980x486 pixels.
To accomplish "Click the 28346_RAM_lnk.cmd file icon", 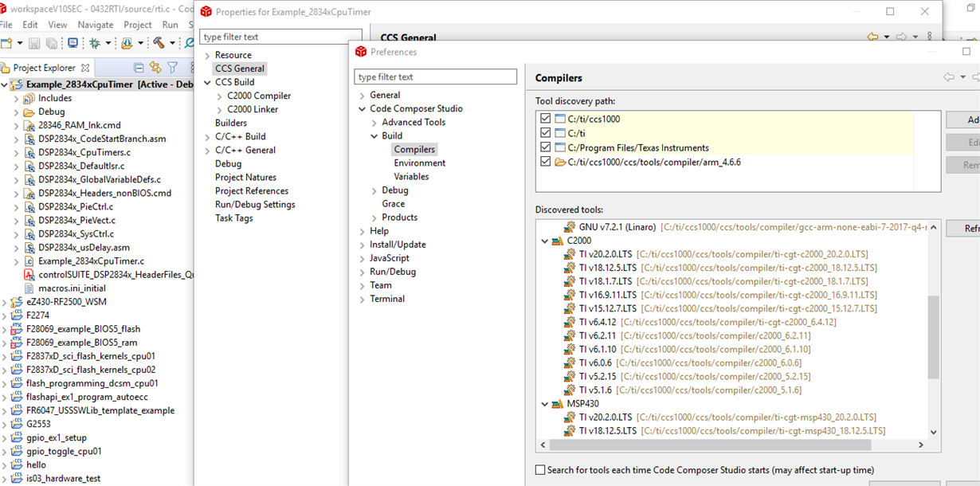I will click(29, 125).
